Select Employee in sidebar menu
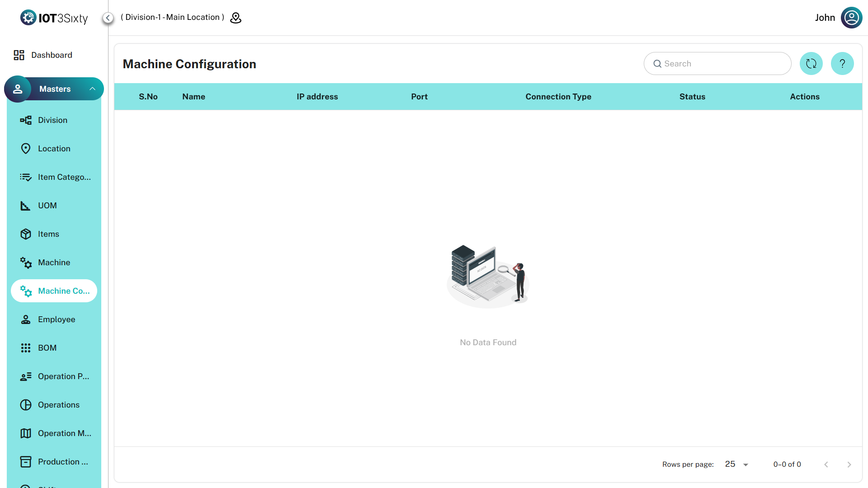 [x=57, y=319]
